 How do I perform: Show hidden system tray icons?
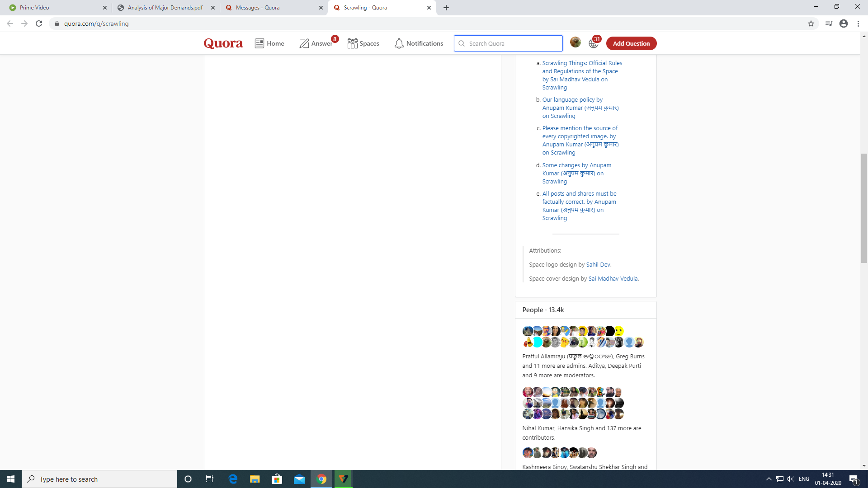pyautogui.click(x=769, y=479)
